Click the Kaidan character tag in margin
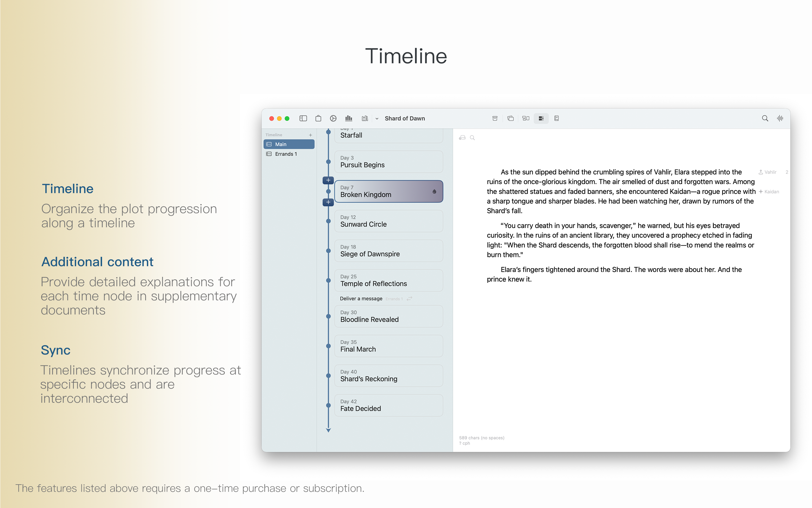 [769, 192]
